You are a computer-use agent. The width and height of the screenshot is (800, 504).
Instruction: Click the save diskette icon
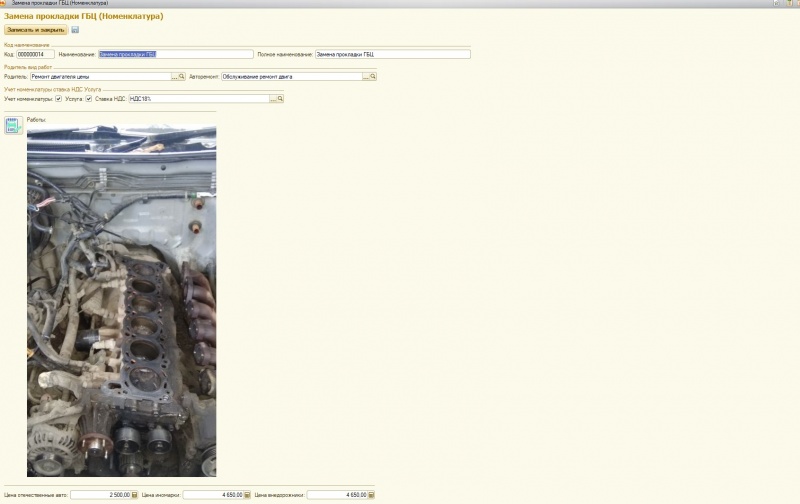click(x=75, y=30)
